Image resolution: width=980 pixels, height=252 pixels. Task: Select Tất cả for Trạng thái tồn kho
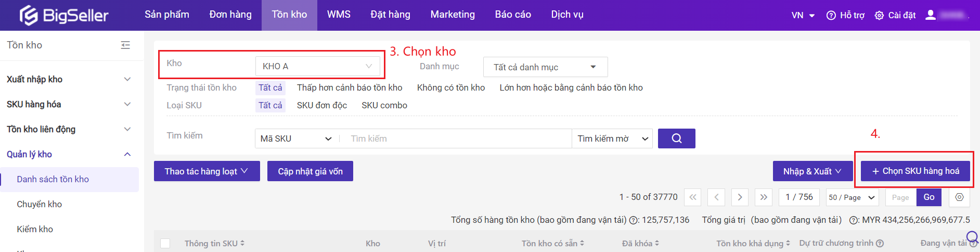(270, 87)
